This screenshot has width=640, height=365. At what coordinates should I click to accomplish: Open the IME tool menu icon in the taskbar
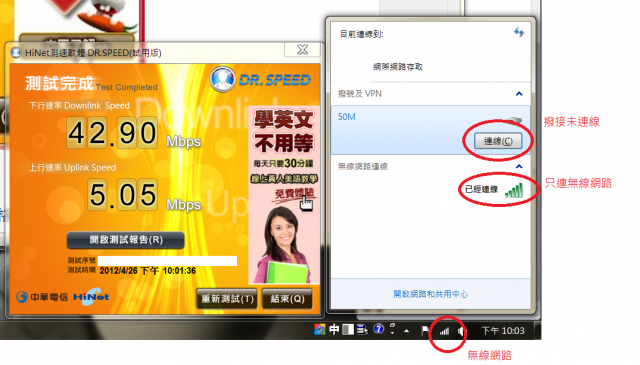pyautogui.click(x=362, y=329)
